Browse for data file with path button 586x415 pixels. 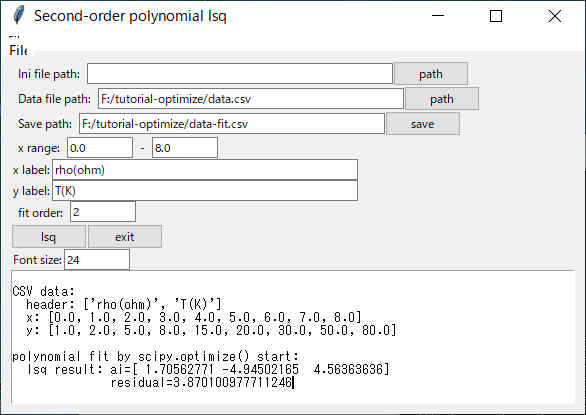click(442, 99)
